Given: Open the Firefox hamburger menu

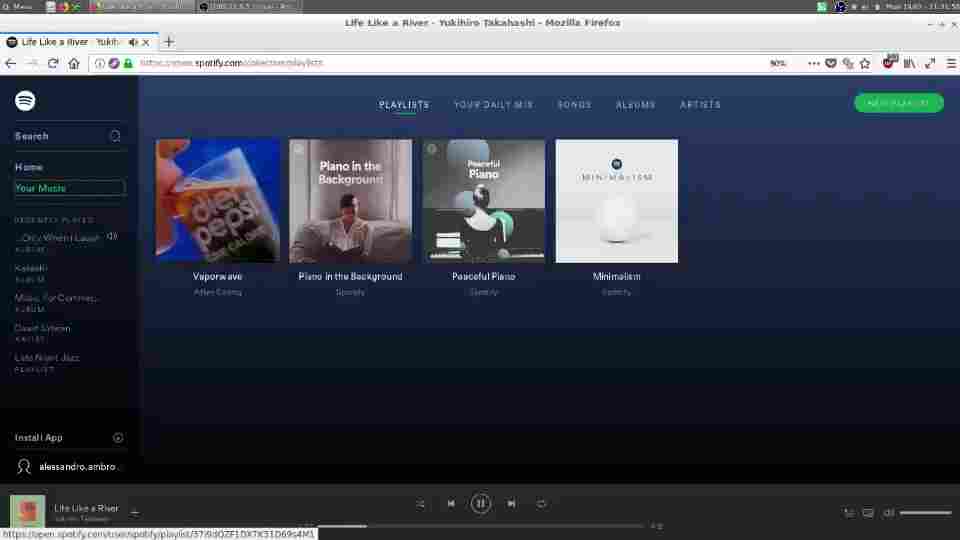Looking at the screenshot, I should coord(951,63).
